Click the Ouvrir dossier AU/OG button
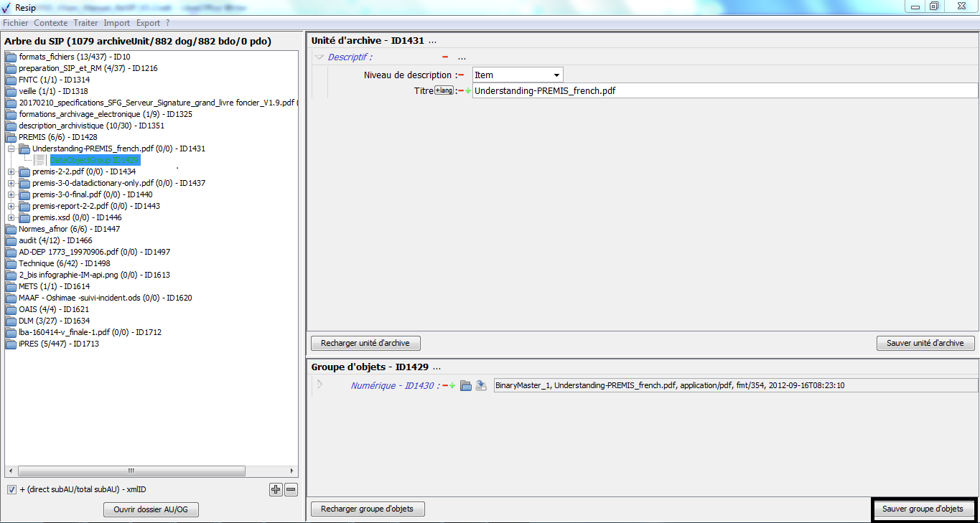The width and height of the screenshot is (980, 523). click(x=151, y=509)
